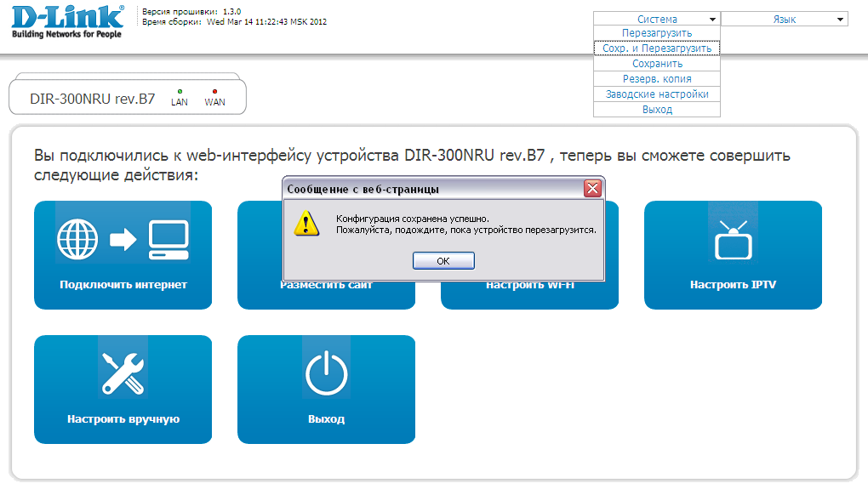Click the Сообщение с веб-страницы dialog title
Viewport: 868px width, 495px height.
[363, 189]
